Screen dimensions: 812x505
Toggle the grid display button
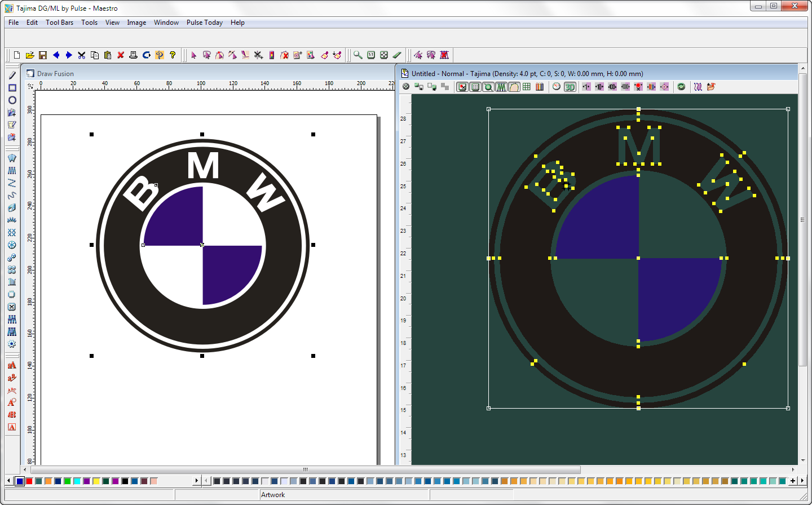tap(527, 87)
